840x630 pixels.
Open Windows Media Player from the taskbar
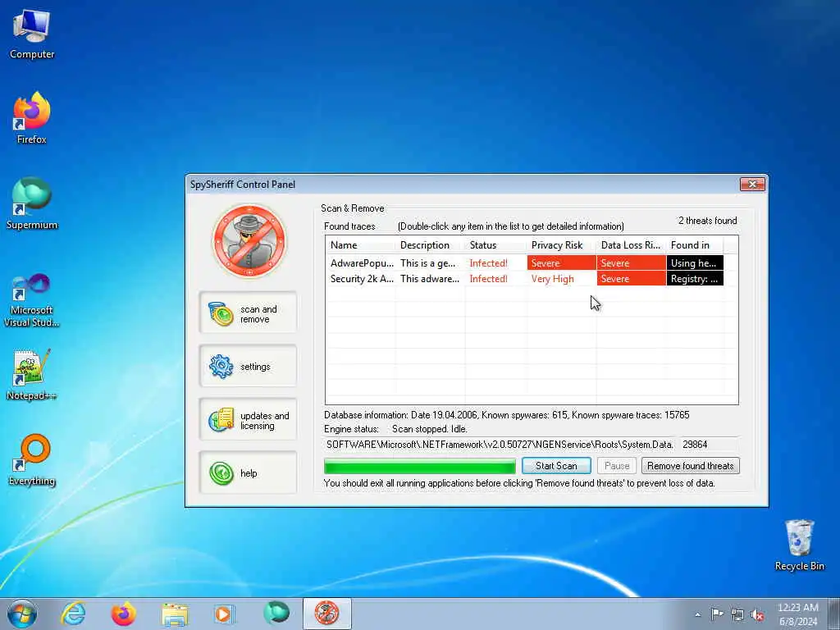tap(224, 614)
